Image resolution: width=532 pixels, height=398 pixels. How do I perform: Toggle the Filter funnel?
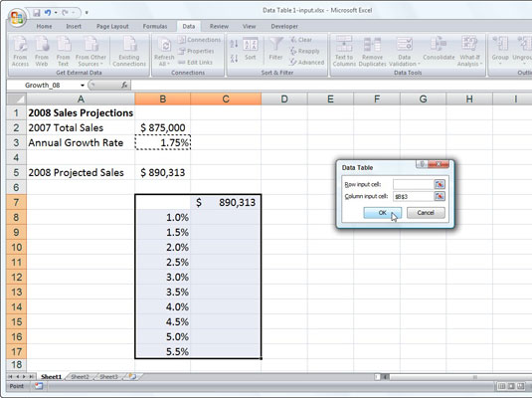[275, 49]
